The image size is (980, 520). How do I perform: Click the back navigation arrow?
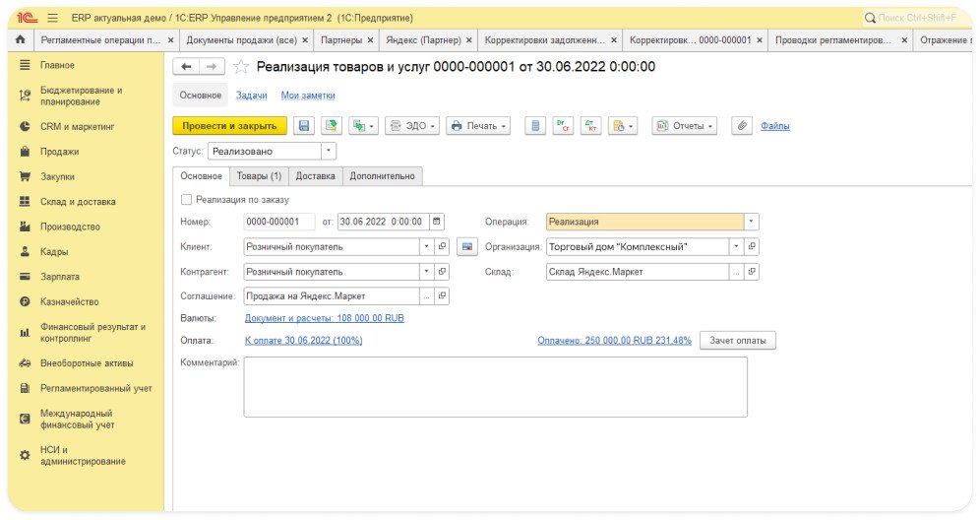pyautogui.click(x=185, y=66)
